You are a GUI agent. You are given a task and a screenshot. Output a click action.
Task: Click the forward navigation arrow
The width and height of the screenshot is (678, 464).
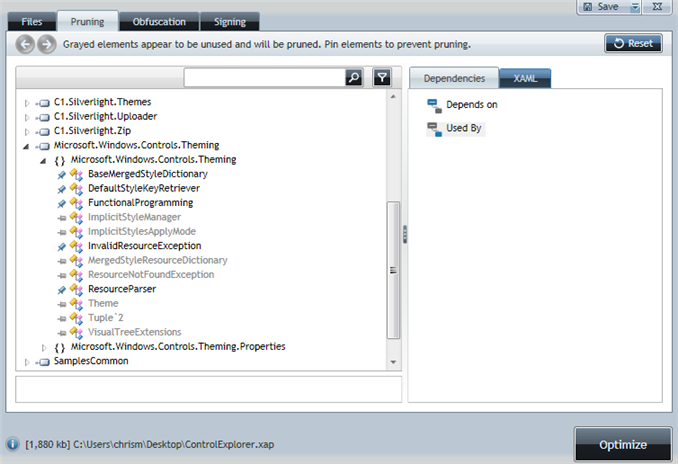(x=47, y=44)
